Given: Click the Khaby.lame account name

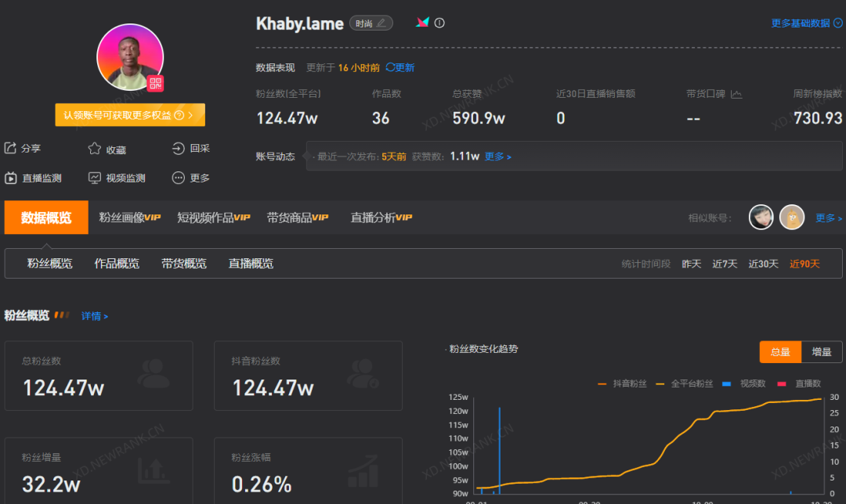Looking at the screenshot, I should [299, 23].
